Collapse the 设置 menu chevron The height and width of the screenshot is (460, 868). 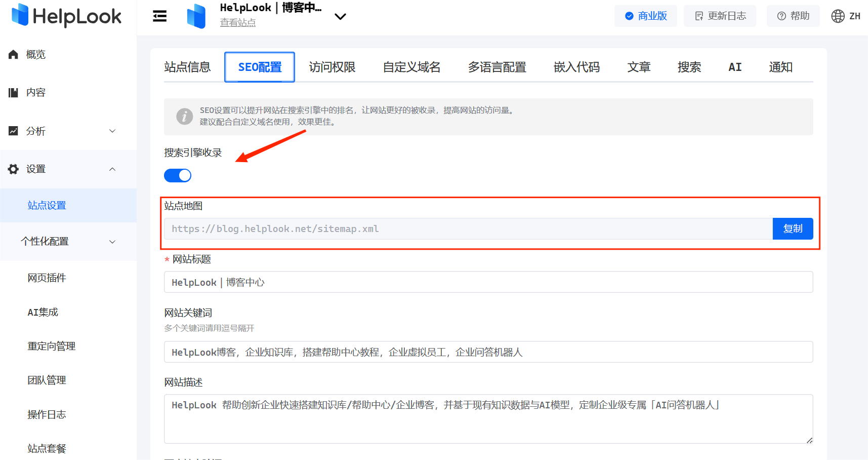pyautogui.click(x=112, y=169)
